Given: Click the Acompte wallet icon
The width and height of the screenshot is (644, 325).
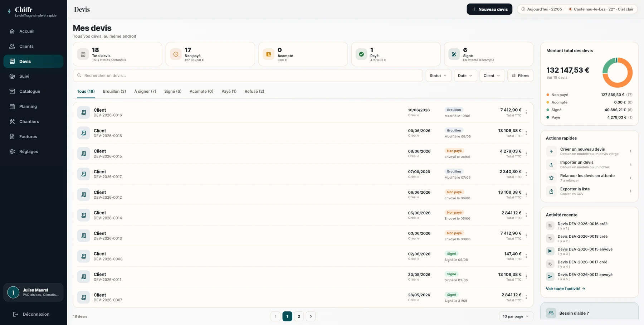Looking at the screenshot, I should click(269, 54).
